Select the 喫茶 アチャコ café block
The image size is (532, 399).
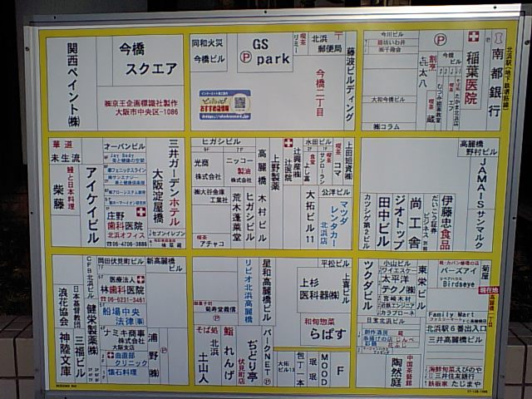(211, 240)
